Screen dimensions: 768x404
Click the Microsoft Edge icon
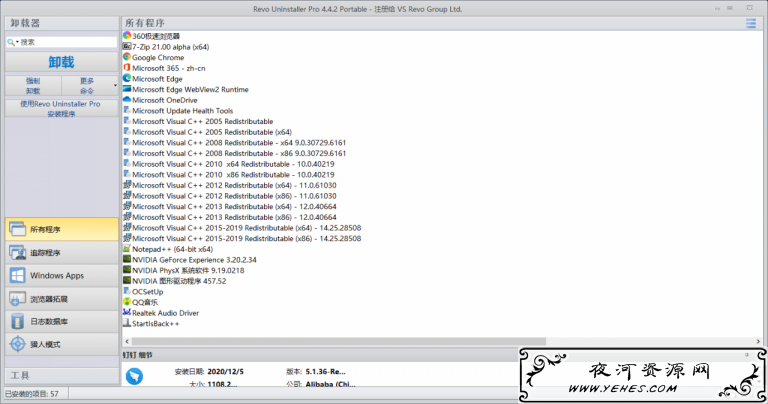pos(127,78)
